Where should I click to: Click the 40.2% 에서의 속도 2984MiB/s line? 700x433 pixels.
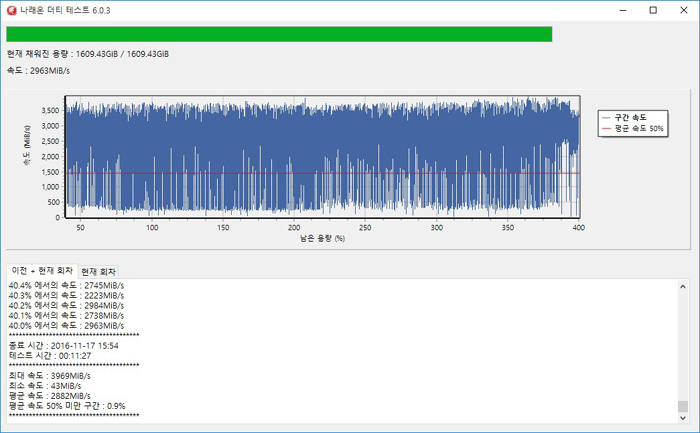point(66,306)
